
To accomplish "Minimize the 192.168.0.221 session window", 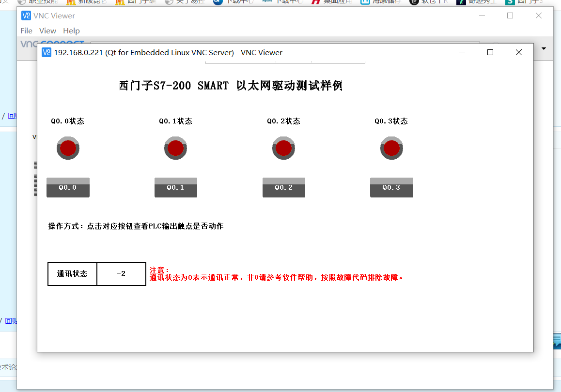I will 462,52.
